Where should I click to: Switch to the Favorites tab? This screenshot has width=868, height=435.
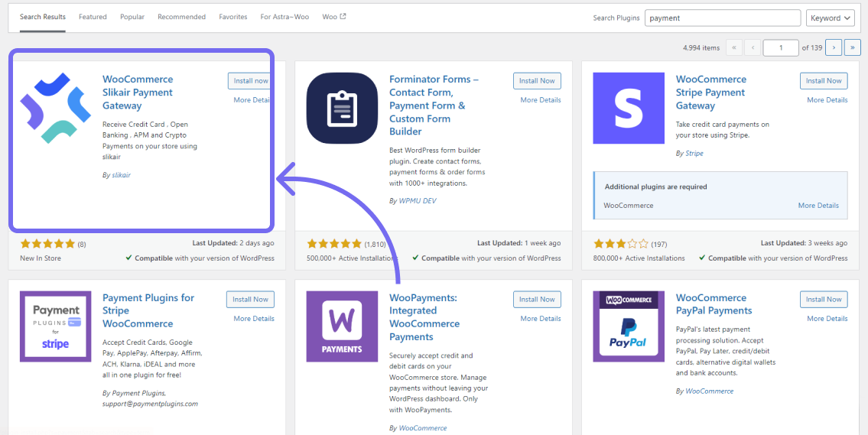coord(233,17)
